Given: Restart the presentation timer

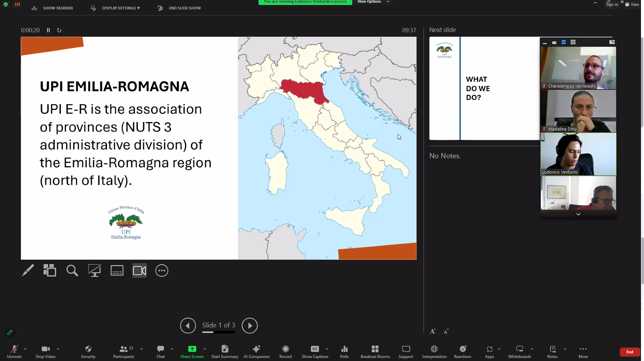Looking at the screenshot, I should coord(59,30).
